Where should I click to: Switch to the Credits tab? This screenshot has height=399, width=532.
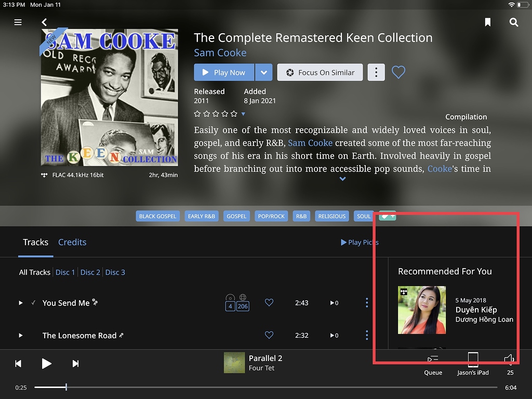(72, 242)
